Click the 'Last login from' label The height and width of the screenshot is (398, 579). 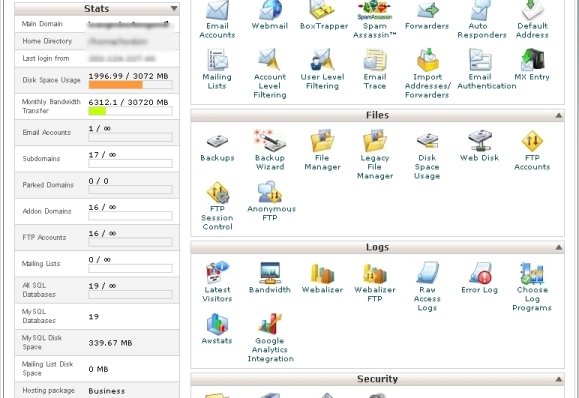click(45, 58)
